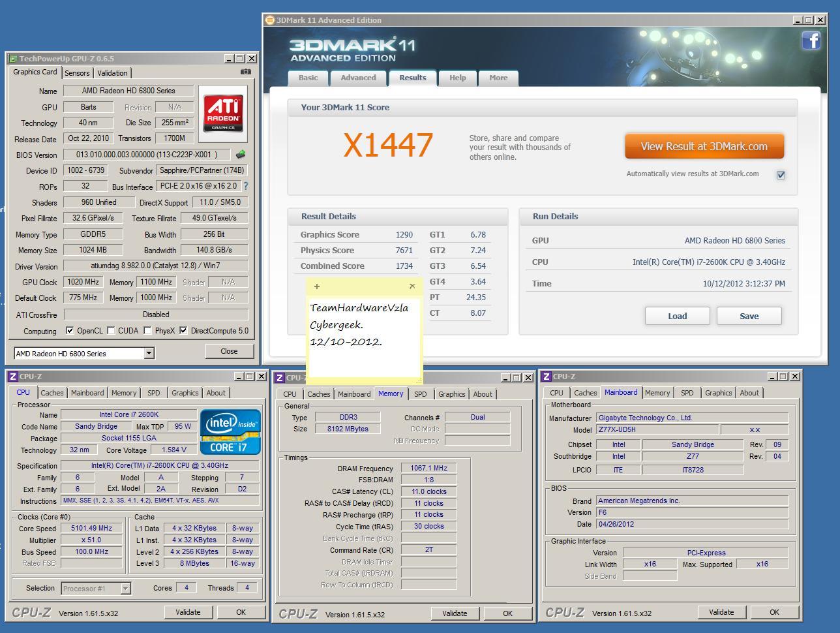The image size is (840, 633).
Task: Open the Advanced tab in 3DMark 11
Action: point(358,78)
